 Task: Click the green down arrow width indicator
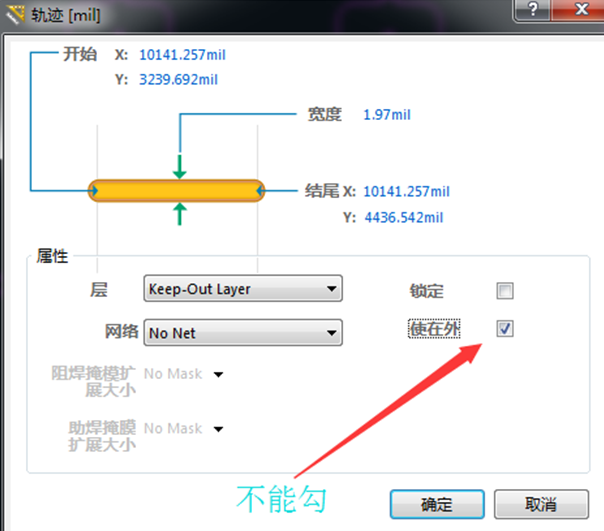point(180,167)
